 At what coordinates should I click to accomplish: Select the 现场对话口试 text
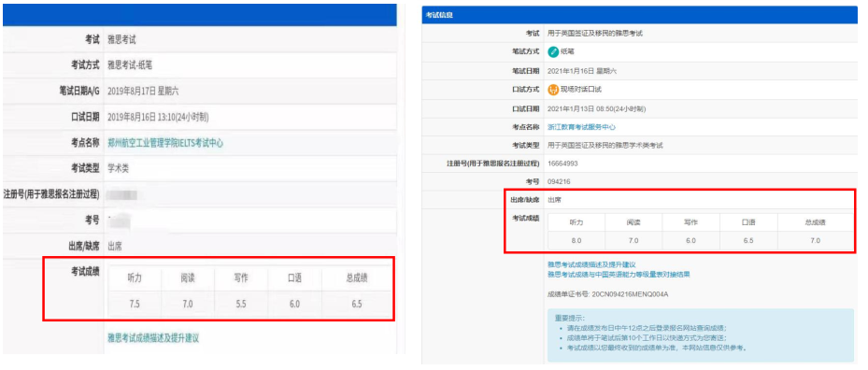coord(582,90)
